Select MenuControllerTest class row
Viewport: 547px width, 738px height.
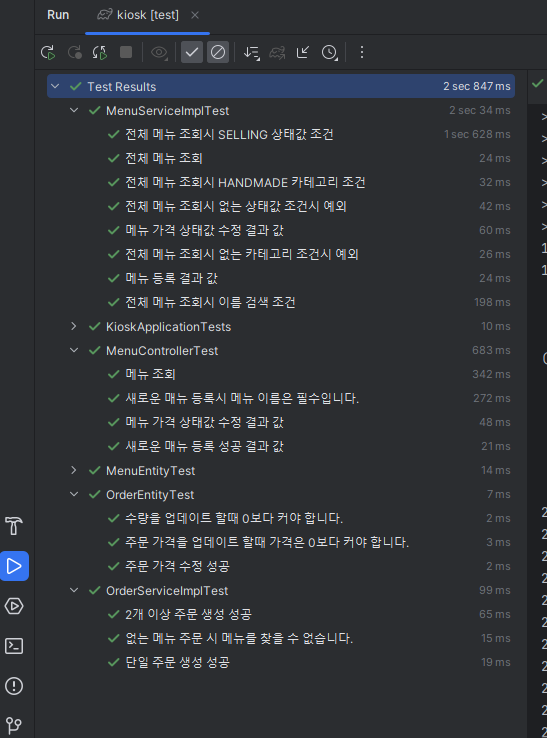[281, 351]
